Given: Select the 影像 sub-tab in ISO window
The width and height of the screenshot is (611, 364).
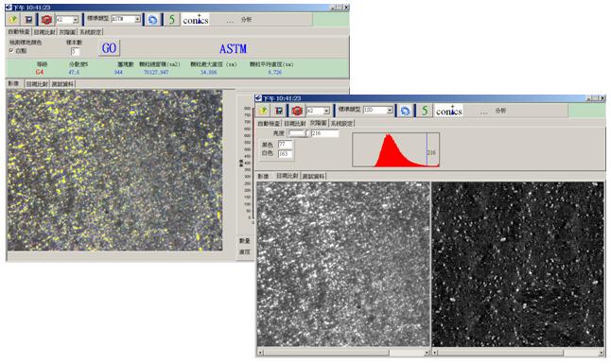Looking at the screenshot, I should 264,176.
